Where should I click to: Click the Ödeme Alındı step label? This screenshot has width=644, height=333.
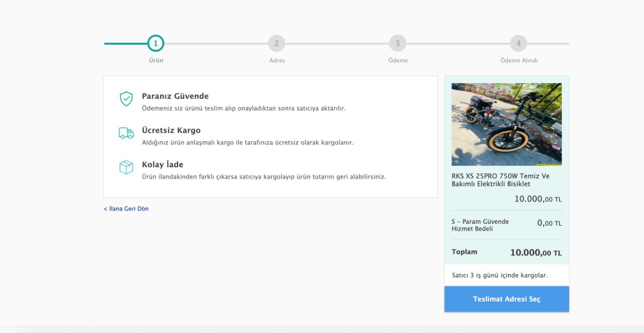(519, 60)
